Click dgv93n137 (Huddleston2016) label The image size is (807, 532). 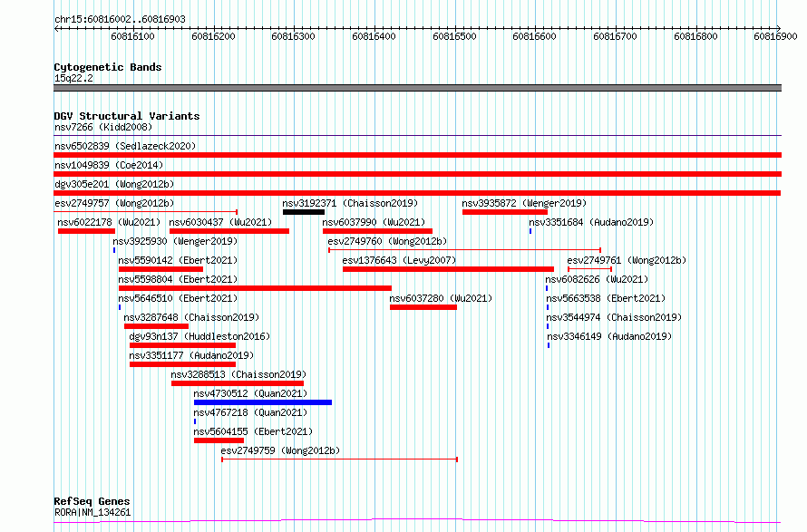(199, 336)
